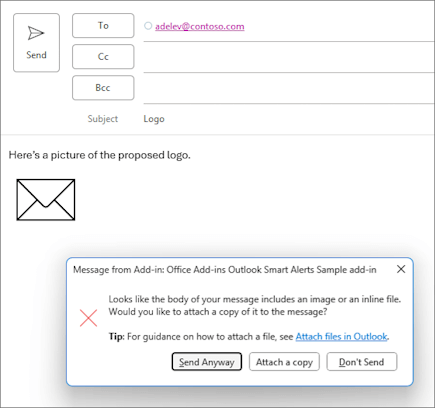Click the Subject label

click(x=103, y=119)
